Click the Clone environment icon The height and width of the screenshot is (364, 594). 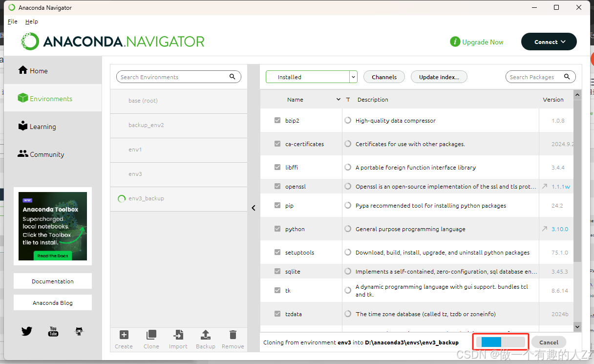[x=151, y=335]
